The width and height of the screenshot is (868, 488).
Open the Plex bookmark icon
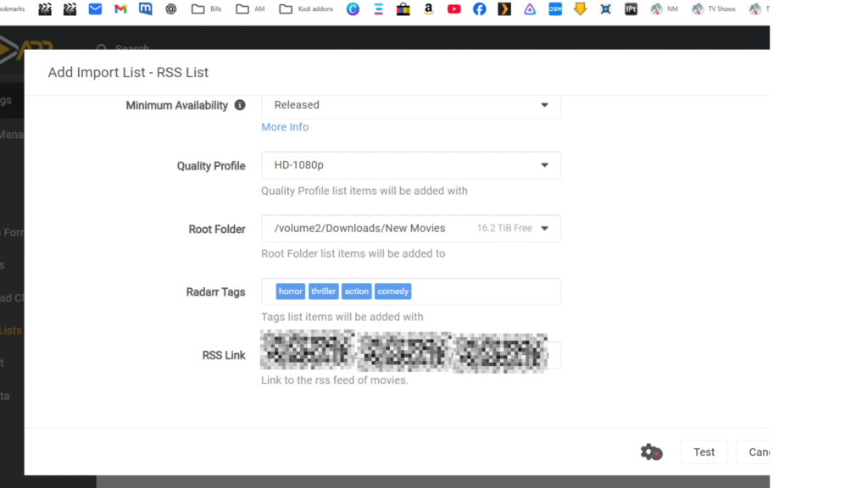tap(504, 9)
